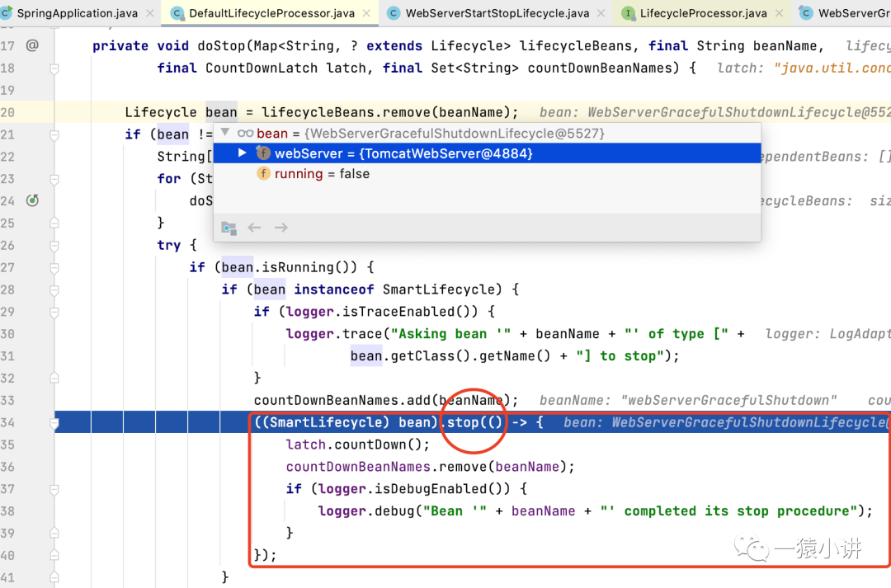Click the recursive call gutter icon at line 24

[x=32, y=200]
